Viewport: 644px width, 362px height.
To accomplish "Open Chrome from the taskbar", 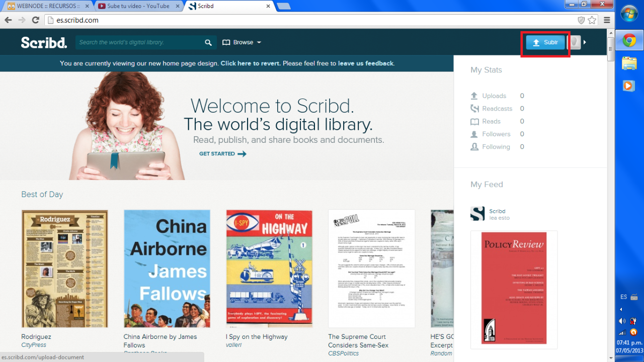I will pyautogui.click(x=629, y=41).
